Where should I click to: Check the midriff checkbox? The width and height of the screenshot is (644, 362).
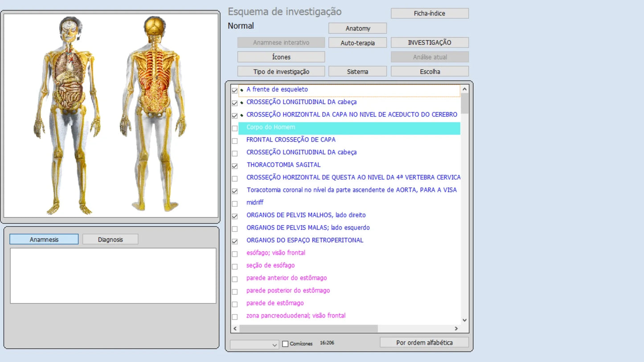[235, 203]
